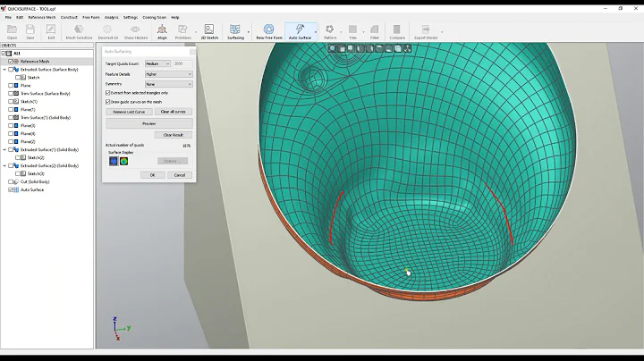Toggle Extract from selected triangles only
The height and width of the screenshot is (361, 644).
[108, 93]
